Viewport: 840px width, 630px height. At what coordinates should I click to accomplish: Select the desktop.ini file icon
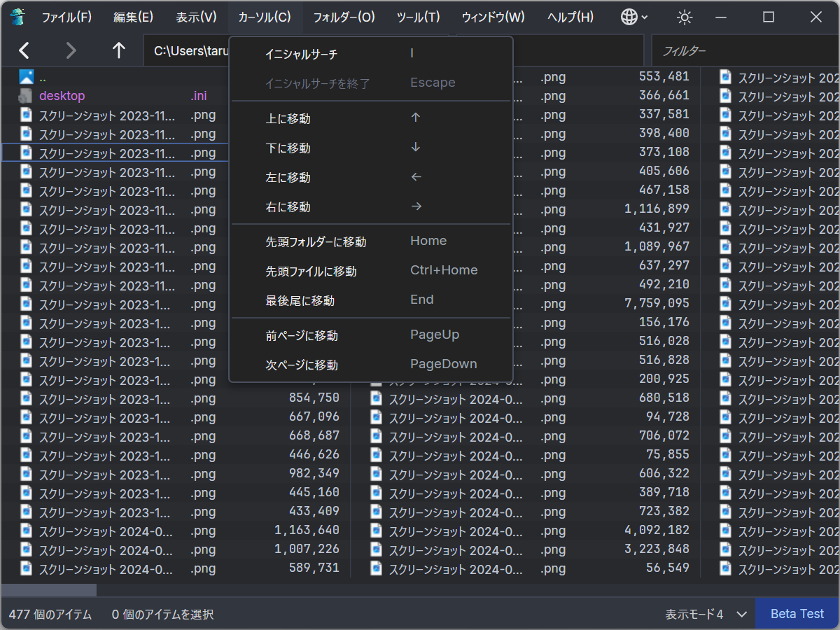26,95
